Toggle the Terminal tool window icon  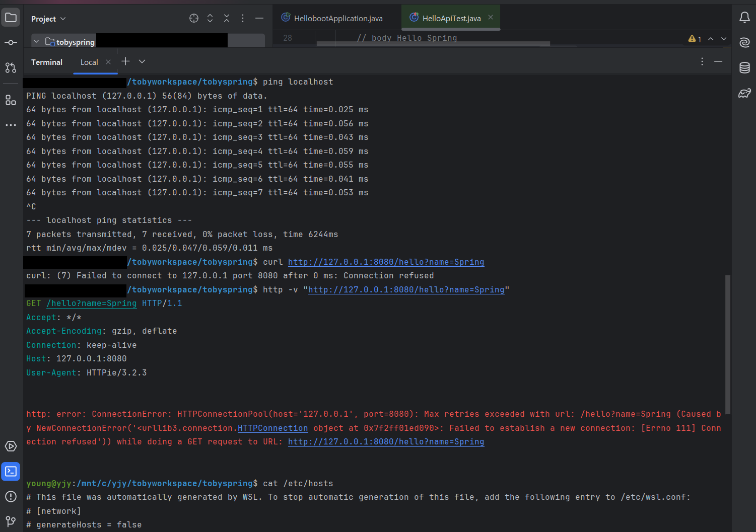click(x=11, y=472)
